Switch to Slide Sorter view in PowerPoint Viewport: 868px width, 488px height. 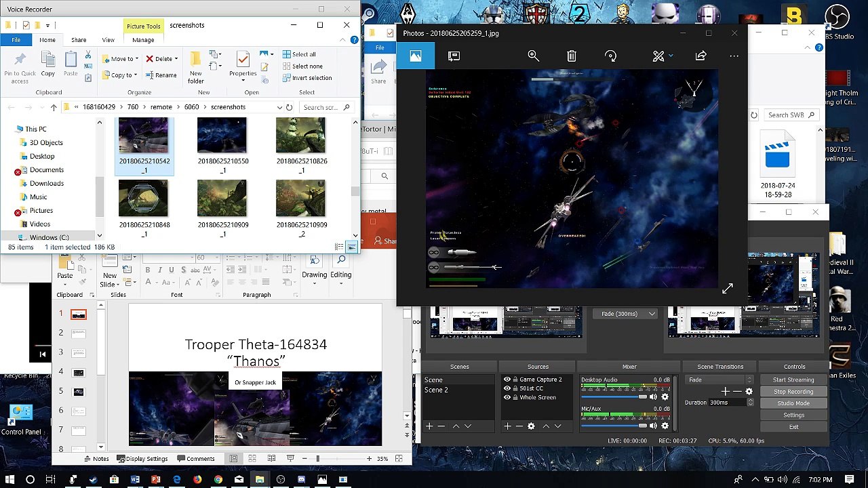(x=252, y=459)
